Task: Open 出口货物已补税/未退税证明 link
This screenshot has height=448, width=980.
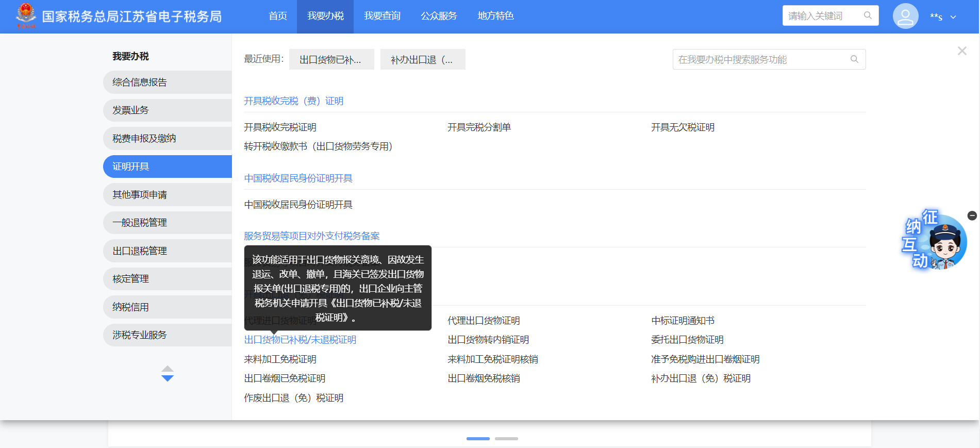Action: (x=300, y=340)
